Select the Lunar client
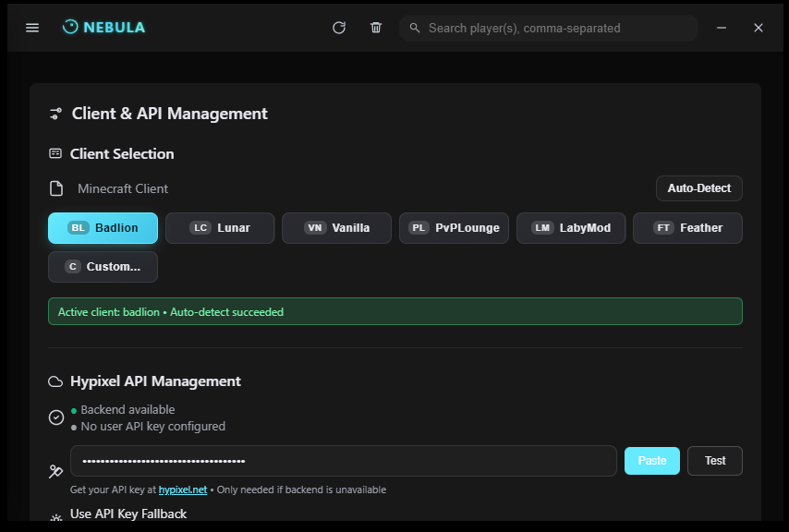The height and width of the screenshot is (532, 789). pyautogui.click(x=220, y=227)
